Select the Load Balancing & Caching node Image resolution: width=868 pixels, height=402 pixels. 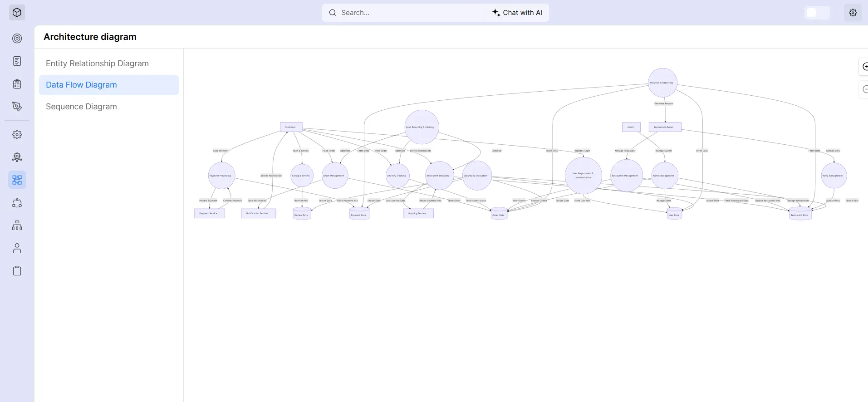point(422,127)
